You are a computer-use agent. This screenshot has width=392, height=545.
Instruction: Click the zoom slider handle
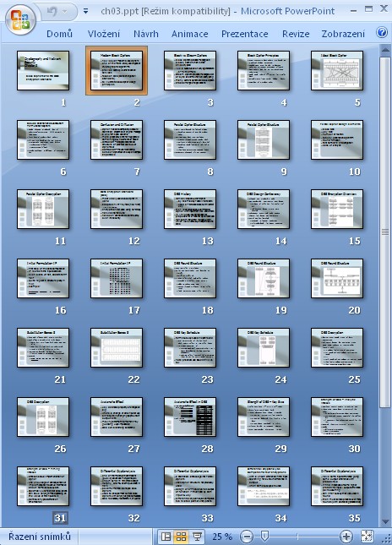[x=264, y=536]
